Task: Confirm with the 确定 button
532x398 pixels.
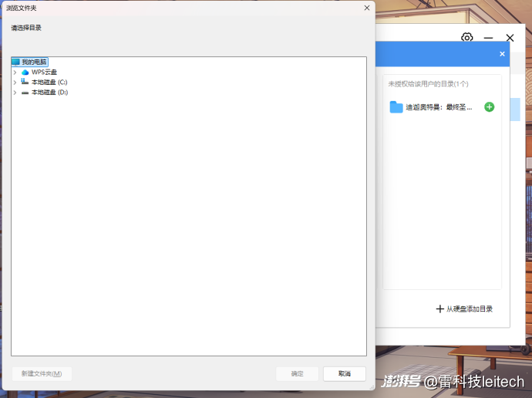Action: pos(297,374)
